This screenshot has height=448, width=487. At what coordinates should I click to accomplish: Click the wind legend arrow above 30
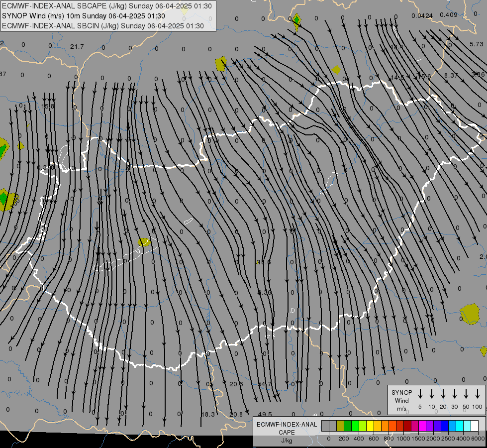tap(454, 394)
